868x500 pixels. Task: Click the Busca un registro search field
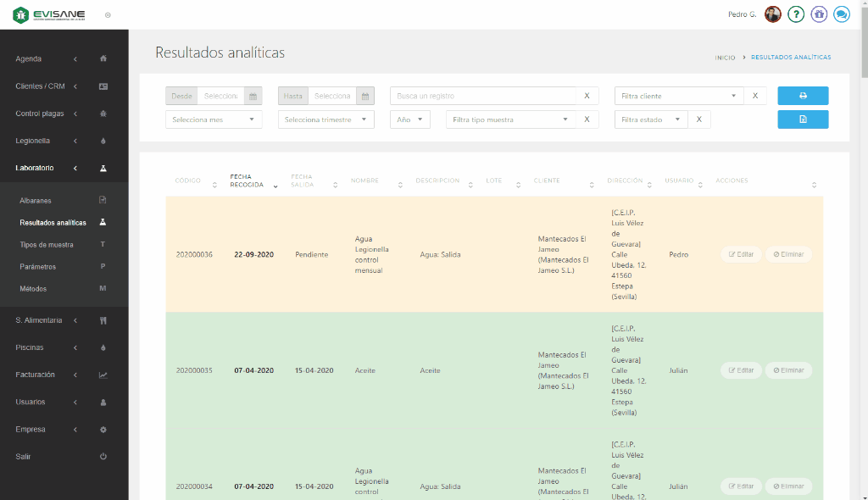481,96
